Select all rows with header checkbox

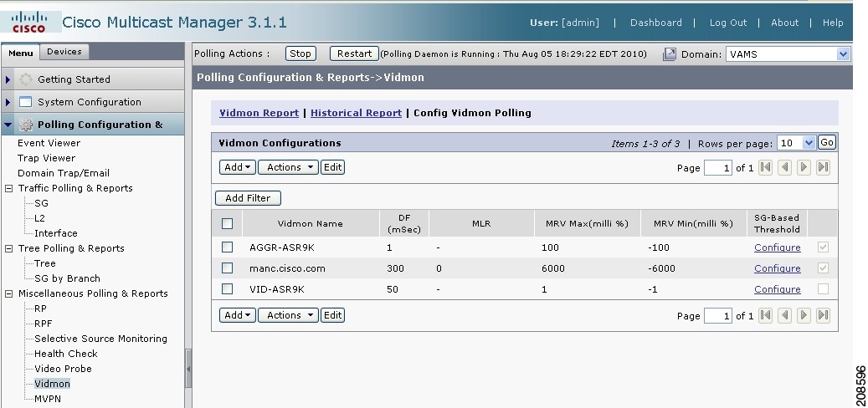click(227, 223)
